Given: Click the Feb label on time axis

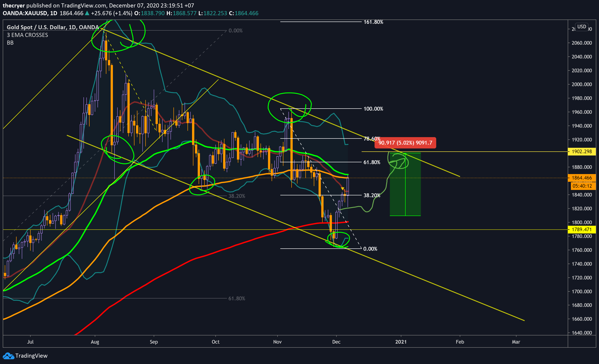Looking at the screenshot, I should coord(460,342).
